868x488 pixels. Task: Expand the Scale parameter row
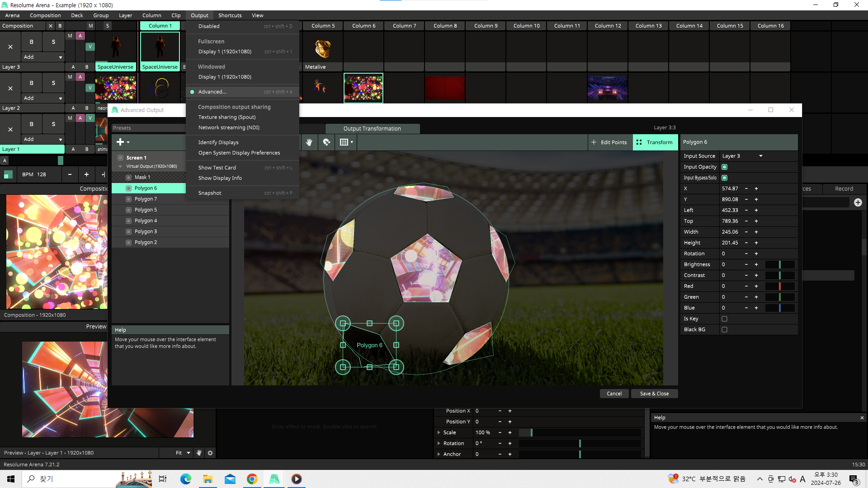439,433
